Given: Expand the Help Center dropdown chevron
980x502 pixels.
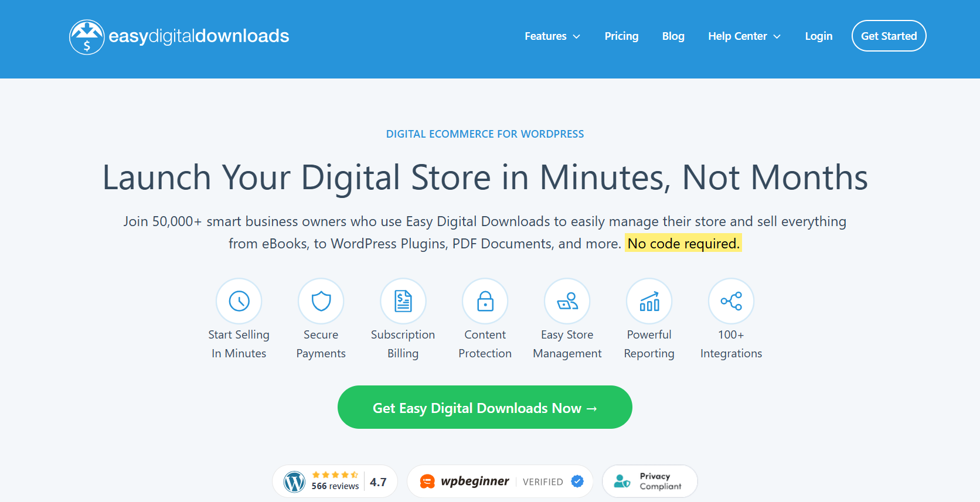Looking at the screenshot, I should tap(777, 36).
